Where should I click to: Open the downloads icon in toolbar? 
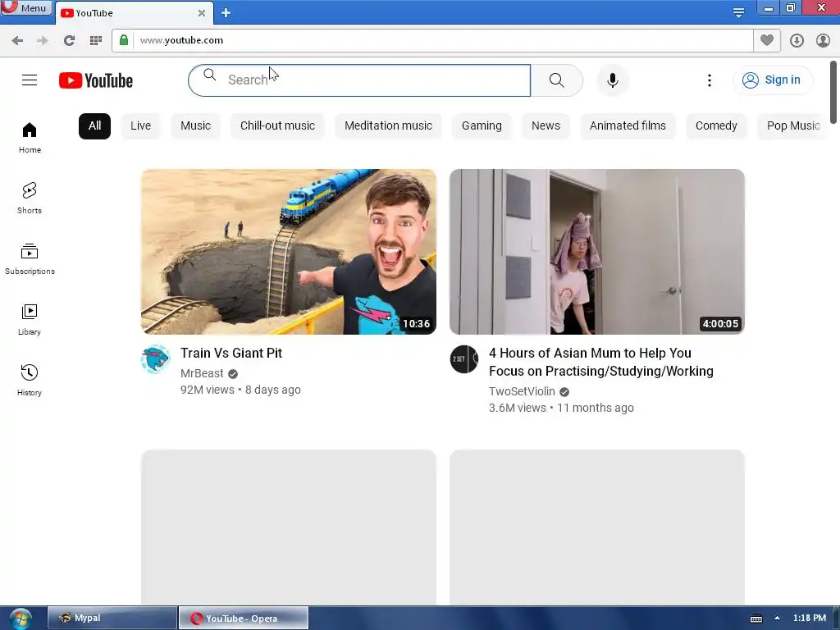pos(797,40)
